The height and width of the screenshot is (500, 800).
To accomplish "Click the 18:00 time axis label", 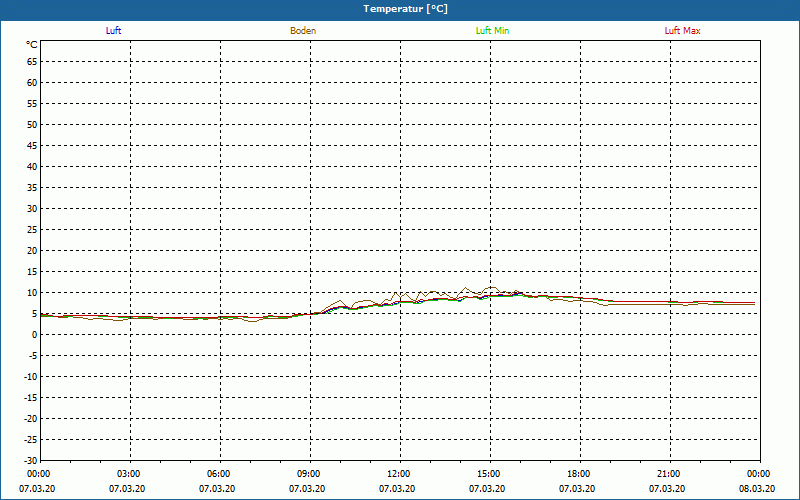I will pyautogui.click(x=578, y=474).
